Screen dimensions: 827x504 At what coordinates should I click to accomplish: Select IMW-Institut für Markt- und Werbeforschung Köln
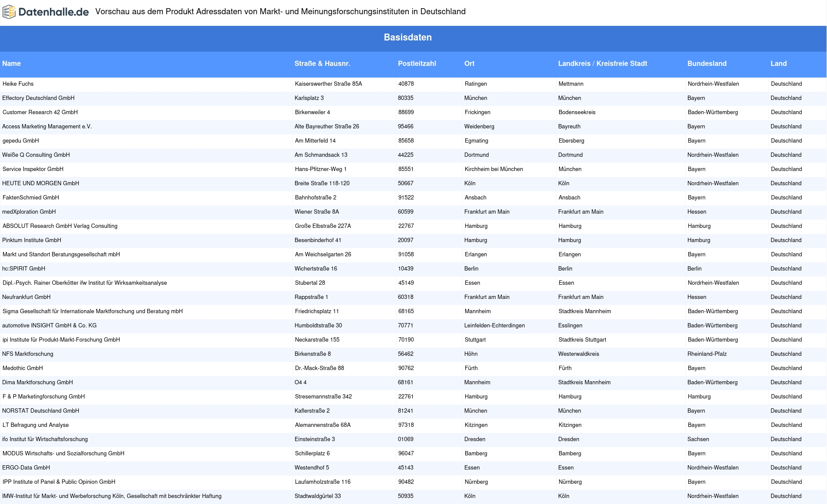pos(112,496)
